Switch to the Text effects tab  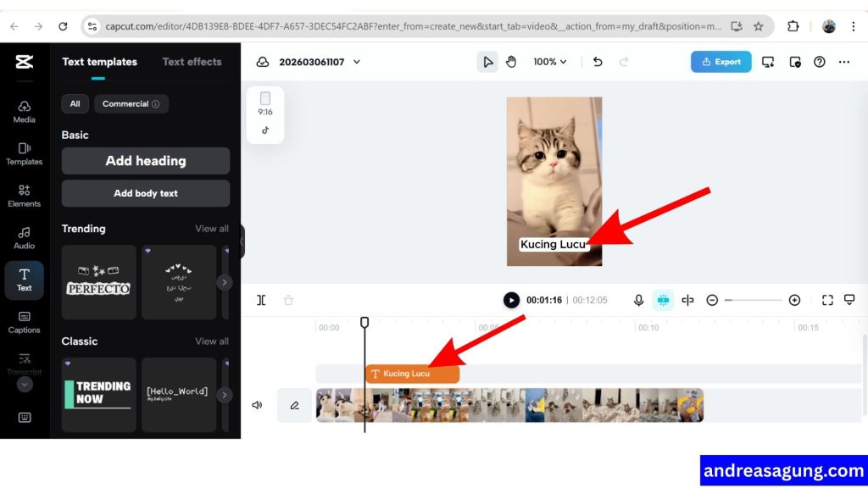(x=192, y=62)
